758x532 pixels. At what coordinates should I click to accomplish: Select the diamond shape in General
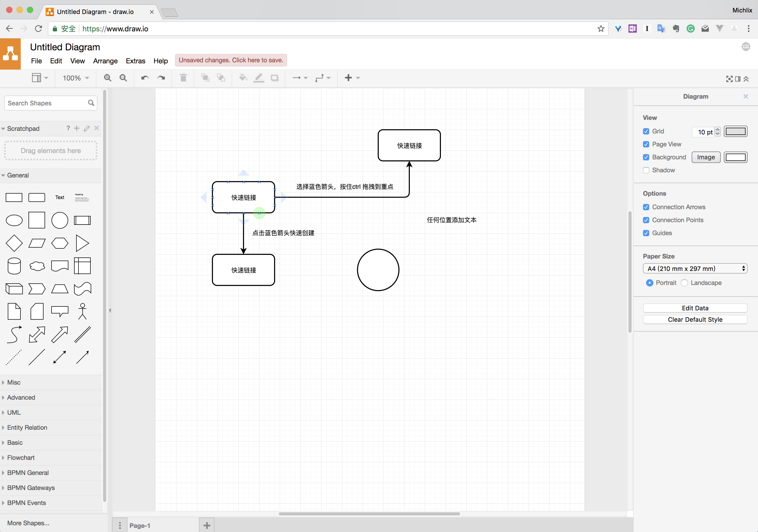pyautogui.click(x=14, y=243)
